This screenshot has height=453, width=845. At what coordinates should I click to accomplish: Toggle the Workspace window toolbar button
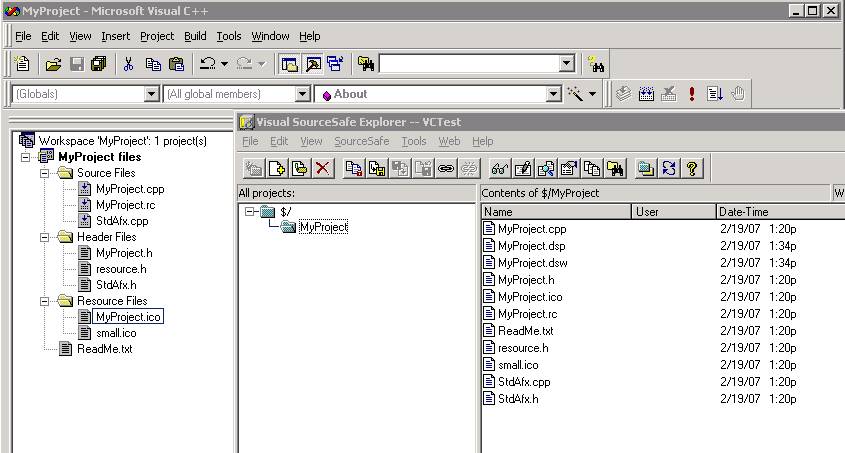[x=289, y=64]
